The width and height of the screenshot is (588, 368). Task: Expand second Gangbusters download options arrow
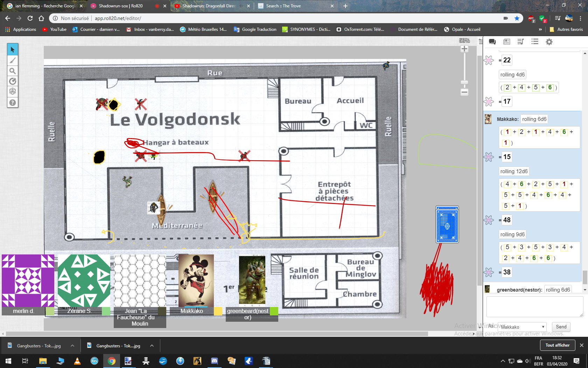coord(152,346)
